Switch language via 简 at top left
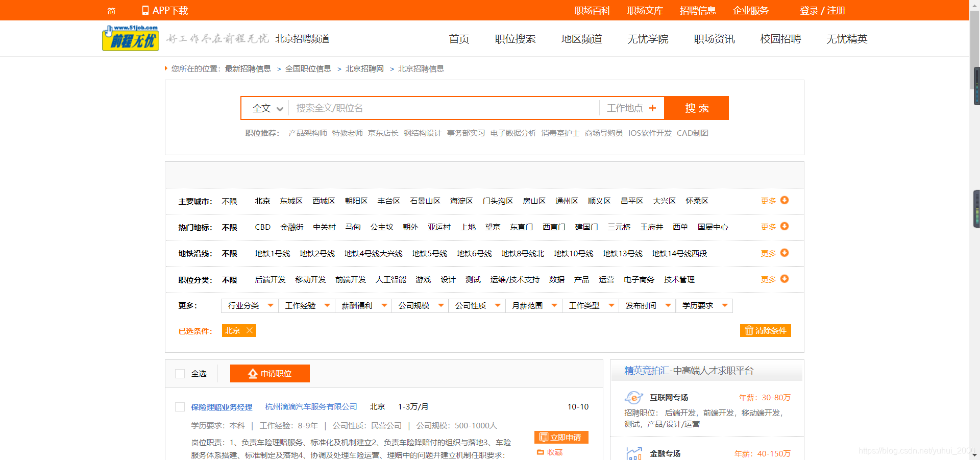 pos(111,11)
